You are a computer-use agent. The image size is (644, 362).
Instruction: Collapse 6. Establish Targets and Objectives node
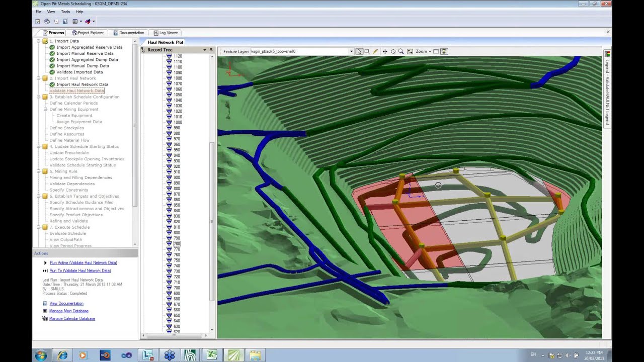(x=38, y=196)
